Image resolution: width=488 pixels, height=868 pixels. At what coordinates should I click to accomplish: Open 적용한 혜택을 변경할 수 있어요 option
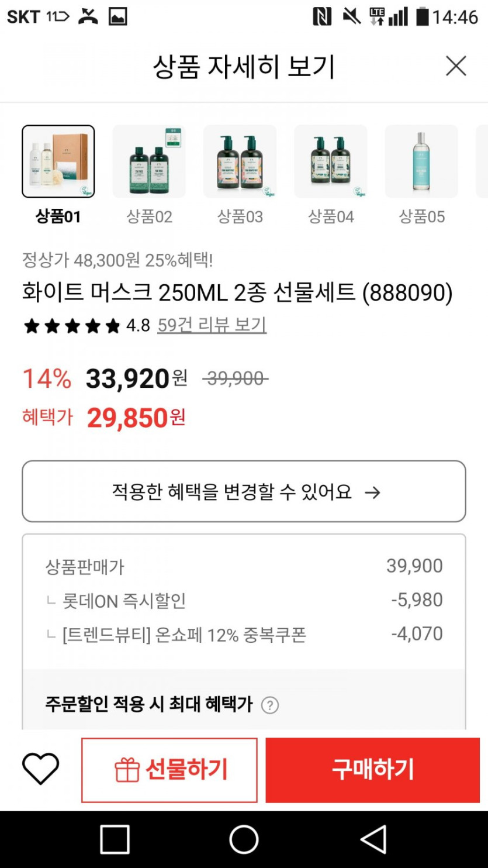tap(244, 491)
